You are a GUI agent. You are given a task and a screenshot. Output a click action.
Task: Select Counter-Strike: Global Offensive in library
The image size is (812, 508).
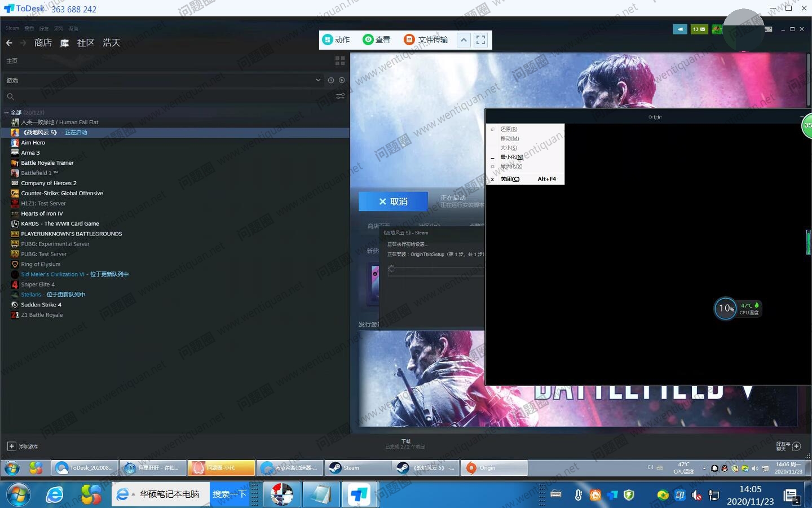coord(62,193)
